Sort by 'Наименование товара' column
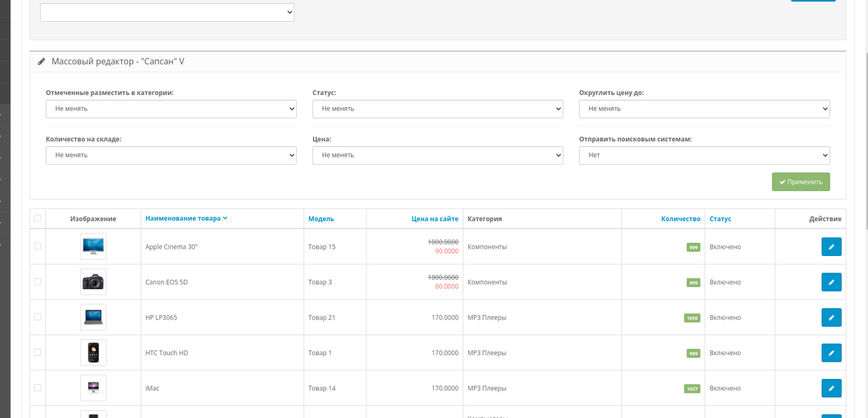Screen dimensions: 868x418 tap(187, 218)
